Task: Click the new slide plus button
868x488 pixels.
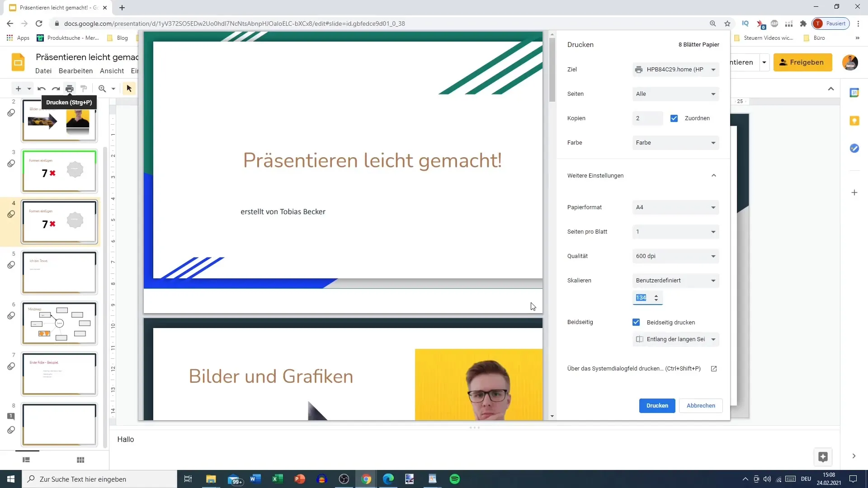Action: 18,89
